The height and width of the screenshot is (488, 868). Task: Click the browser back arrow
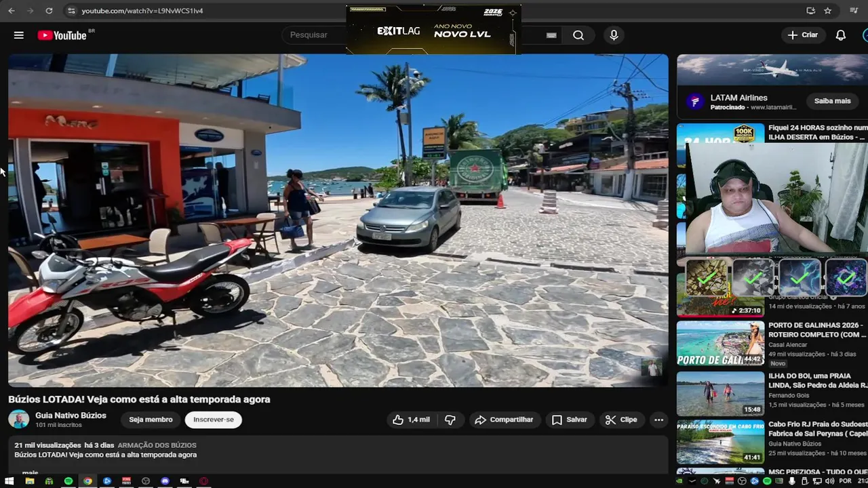point(12,11)
